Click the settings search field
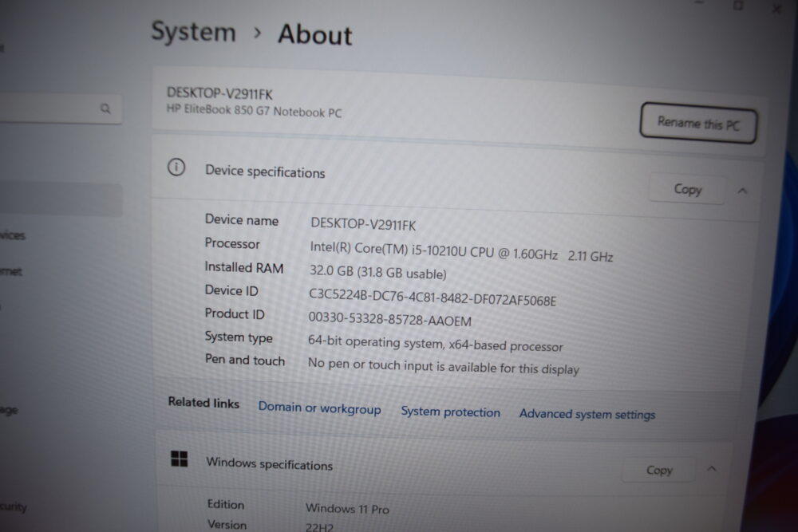This screenshot has width=798, height=532. tap(60, 108)
